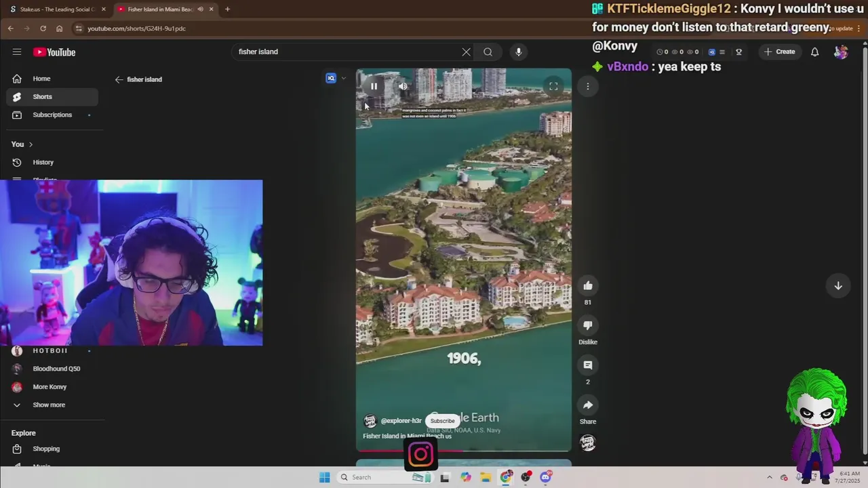Viewport: 868px width, 488px height.
Task: Open Bloodhound Q50 subscription channel
Action: click(x=52, y=369)
